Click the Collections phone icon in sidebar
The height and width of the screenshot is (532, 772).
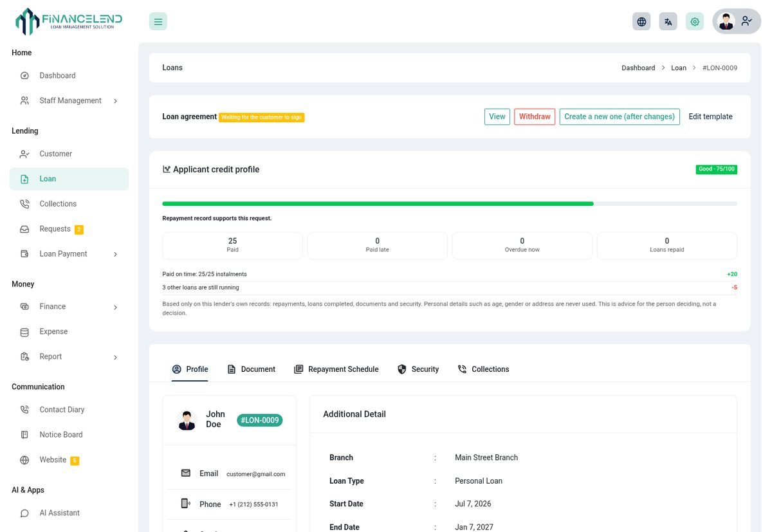pos(24,204)
